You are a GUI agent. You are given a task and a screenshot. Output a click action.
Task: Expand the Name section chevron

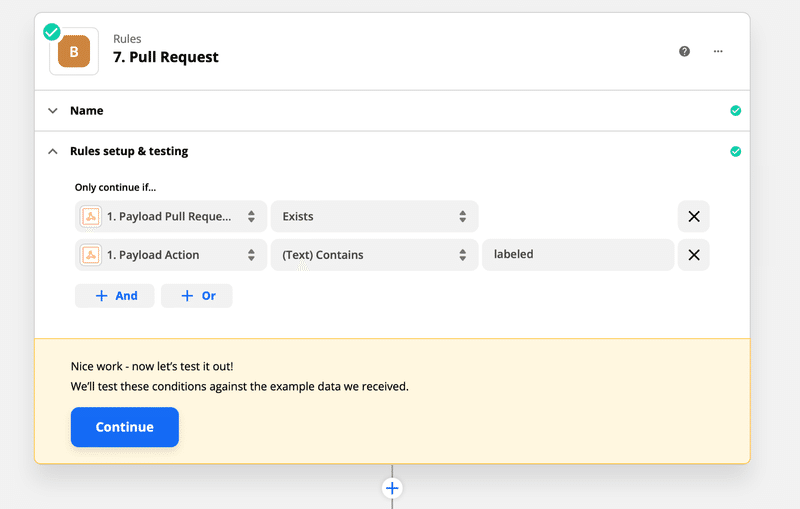(53, 111)
